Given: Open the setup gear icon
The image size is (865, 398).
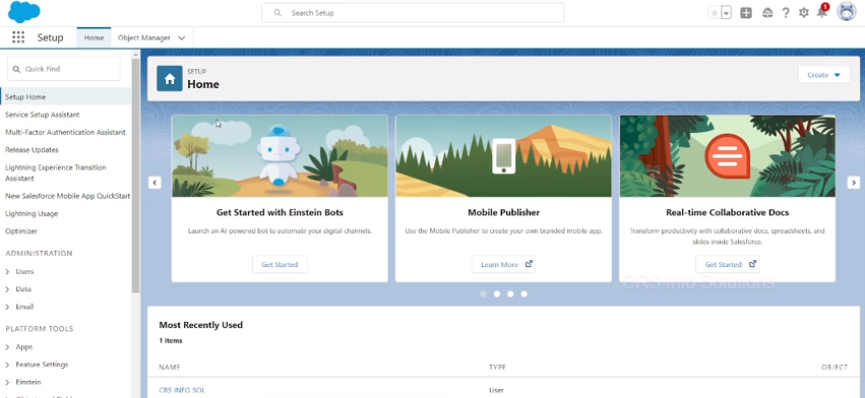Looking at the screenshot, I should coord(804,13).
